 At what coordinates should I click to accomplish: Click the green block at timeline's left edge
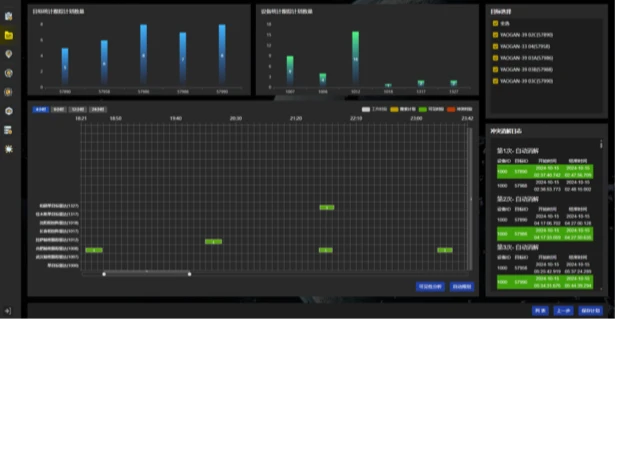tap(93, 250)
